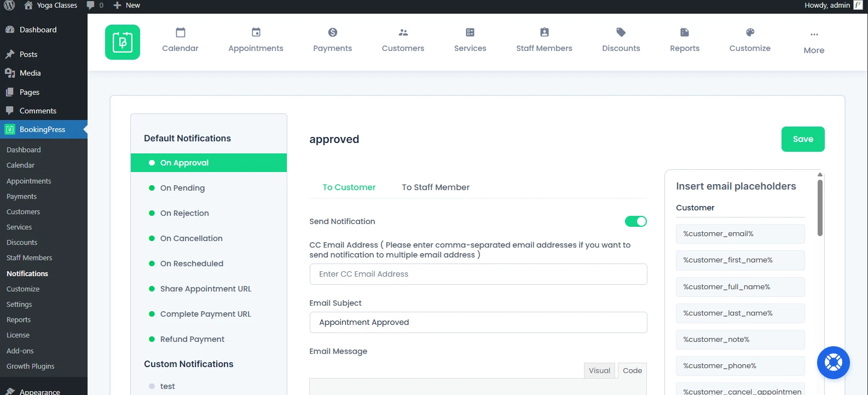868x395 pixels.
Task: Open the Media icon in sidebar
Action: point(10,73)
